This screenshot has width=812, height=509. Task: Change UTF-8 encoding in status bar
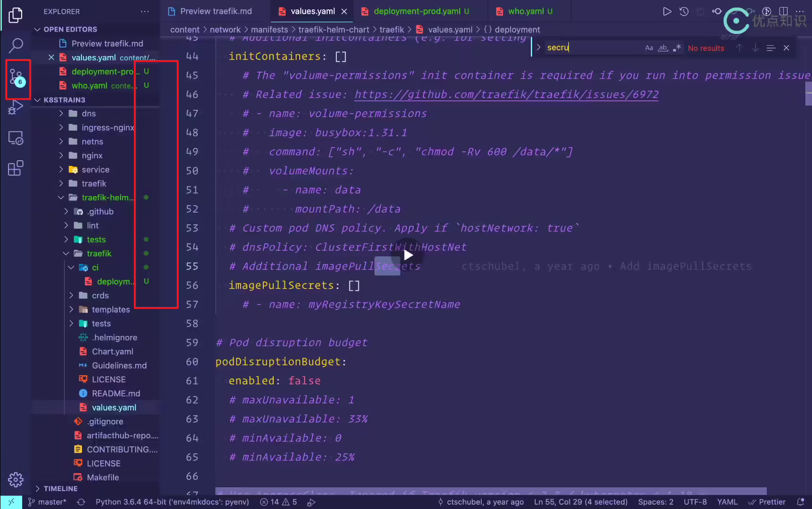[695, 502]
